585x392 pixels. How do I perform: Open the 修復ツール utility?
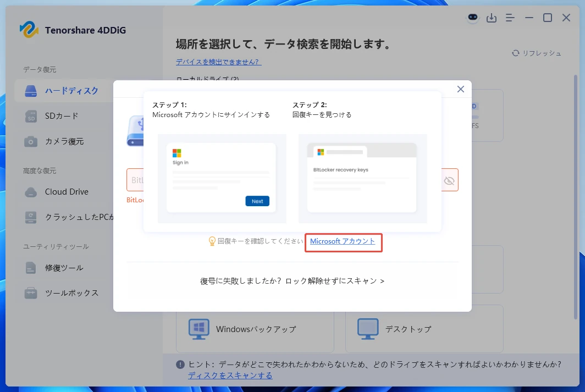point(62,268)
